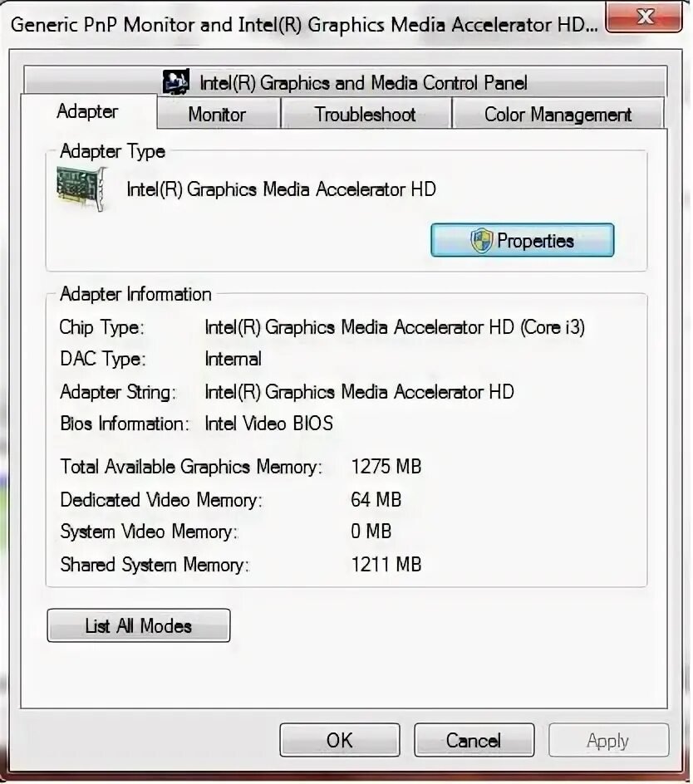Click the DAC Type value Internal

pos(233,359)
